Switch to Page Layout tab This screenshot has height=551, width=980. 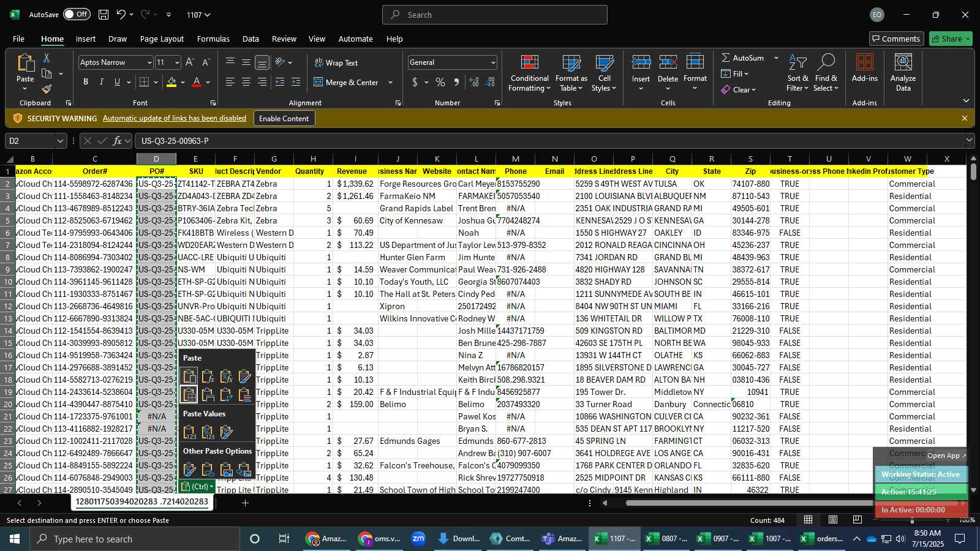162,39
